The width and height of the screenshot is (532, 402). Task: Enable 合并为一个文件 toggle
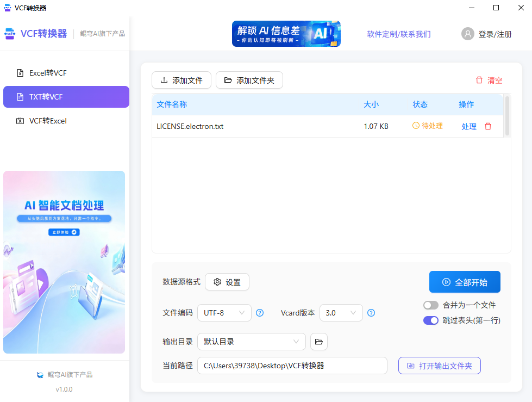point(431,305)
